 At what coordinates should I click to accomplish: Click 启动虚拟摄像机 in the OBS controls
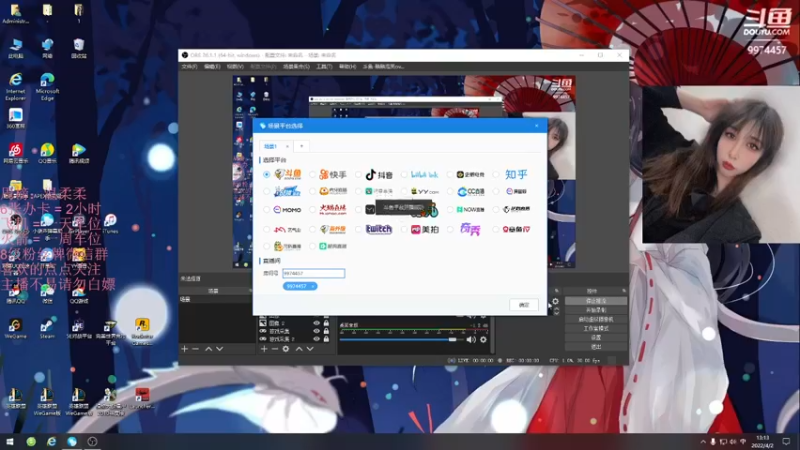[596, 319]
